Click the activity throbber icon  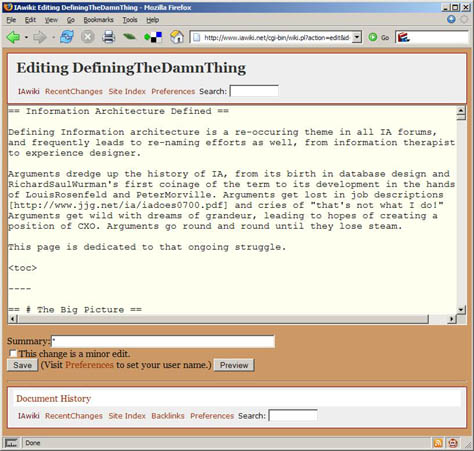point(464,19)
